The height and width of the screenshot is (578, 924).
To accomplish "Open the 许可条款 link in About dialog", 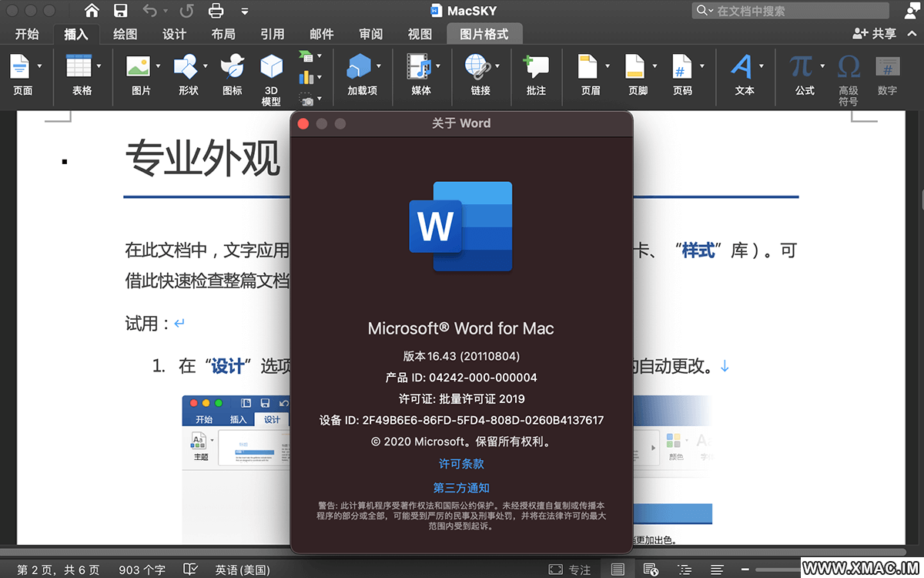I will 461,464.
